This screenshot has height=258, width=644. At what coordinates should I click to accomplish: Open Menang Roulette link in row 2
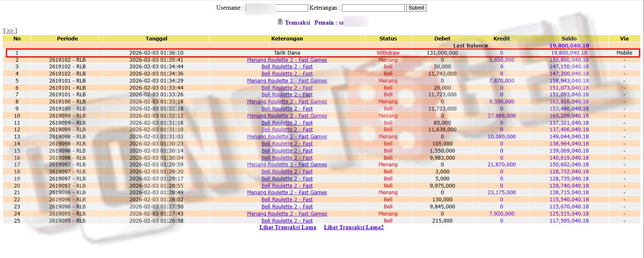(287, 60)
